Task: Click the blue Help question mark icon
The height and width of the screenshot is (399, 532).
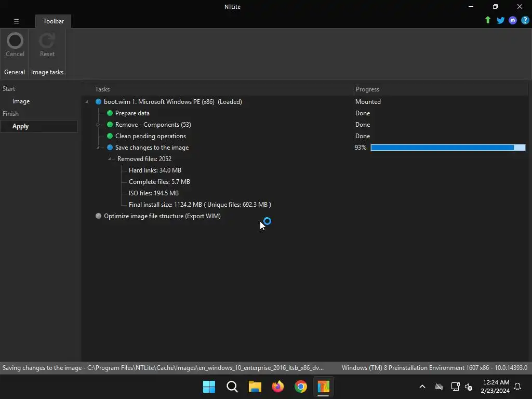Action: [x=525, y=20]
